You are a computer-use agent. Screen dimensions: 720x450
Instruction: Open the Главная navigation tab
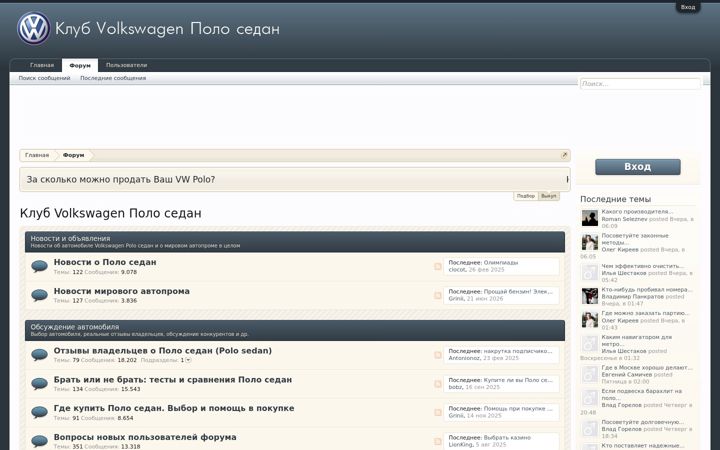click(x=42, y=65)
